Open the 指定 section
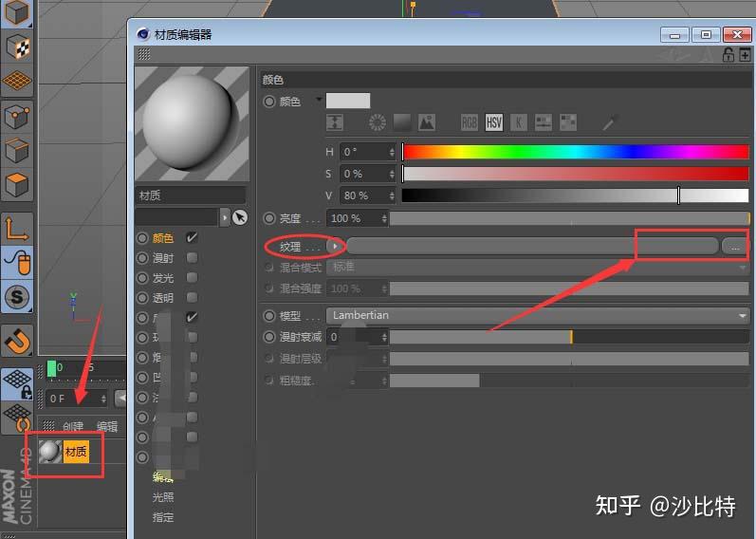This screenshot has width=756, height=539. pos(162,517)
